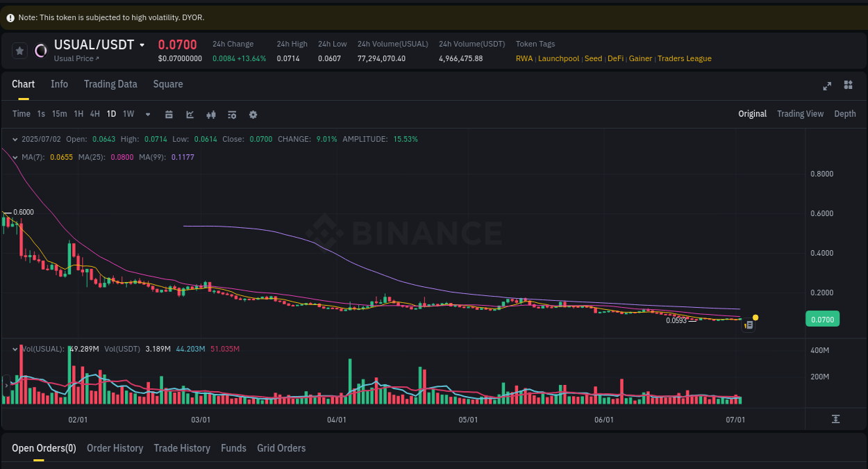Switch to the Trading Data tab
The width and height of the screenshot is (868, 469).
[x=110, y=84]
